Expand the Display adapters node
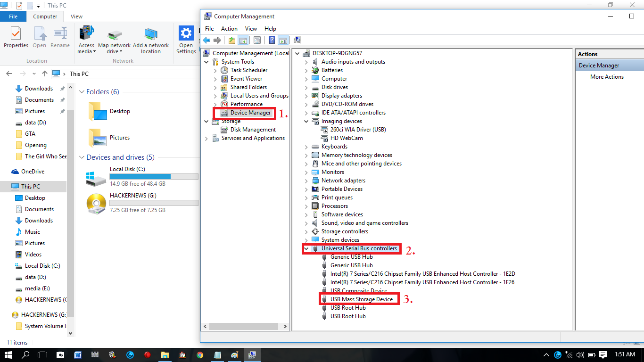Screen dimensions: 644x362 306,96
